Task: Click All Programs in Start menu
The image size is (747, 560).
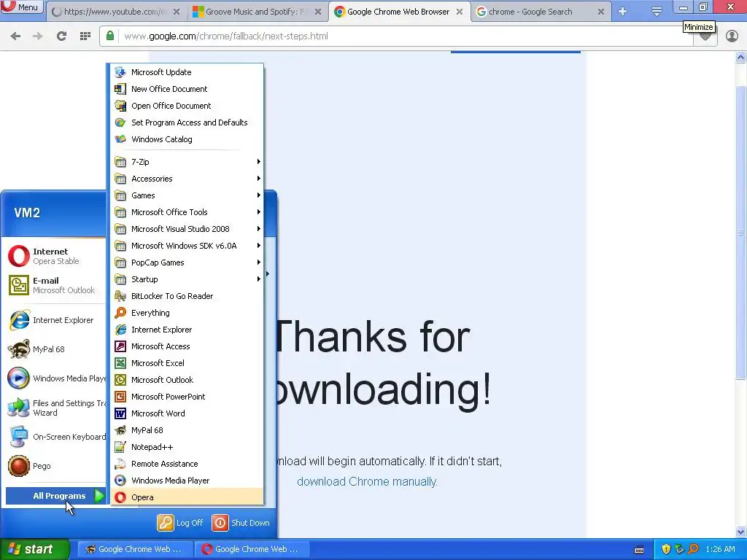Action: point(55,496)
